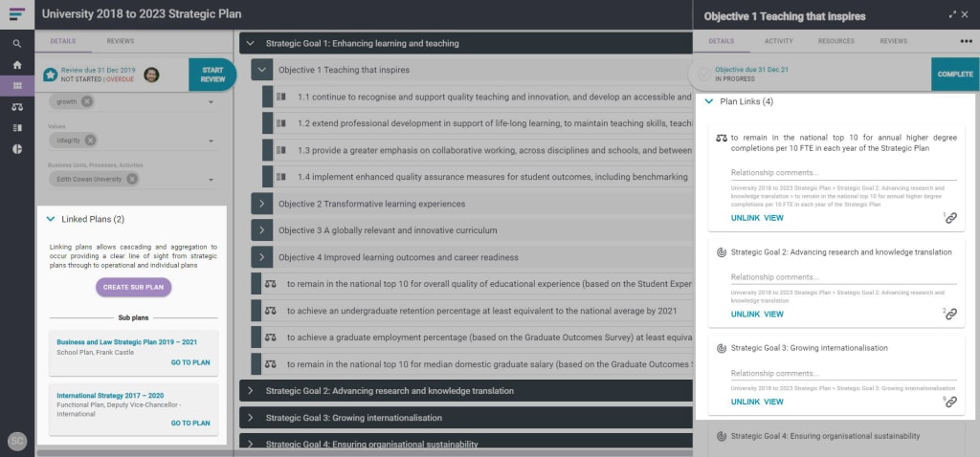The height and width of the screenshot is (457, 980).
Task: Expand Objective 2 Transformative learning experiences
Action: 262,204
